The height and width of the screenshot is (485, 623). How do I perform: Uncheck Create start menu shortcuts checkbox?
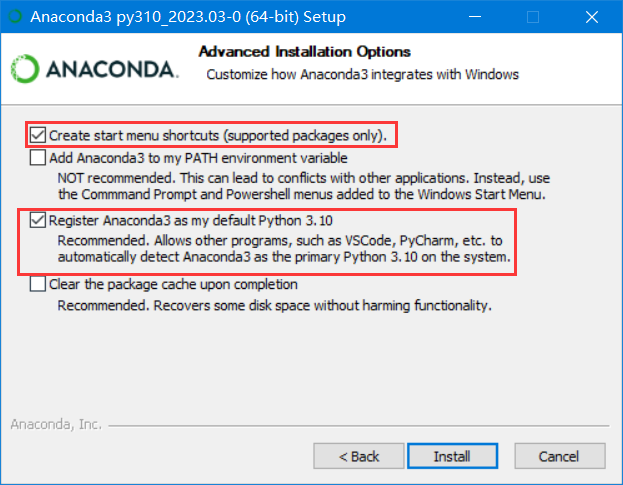click(38, 135)
